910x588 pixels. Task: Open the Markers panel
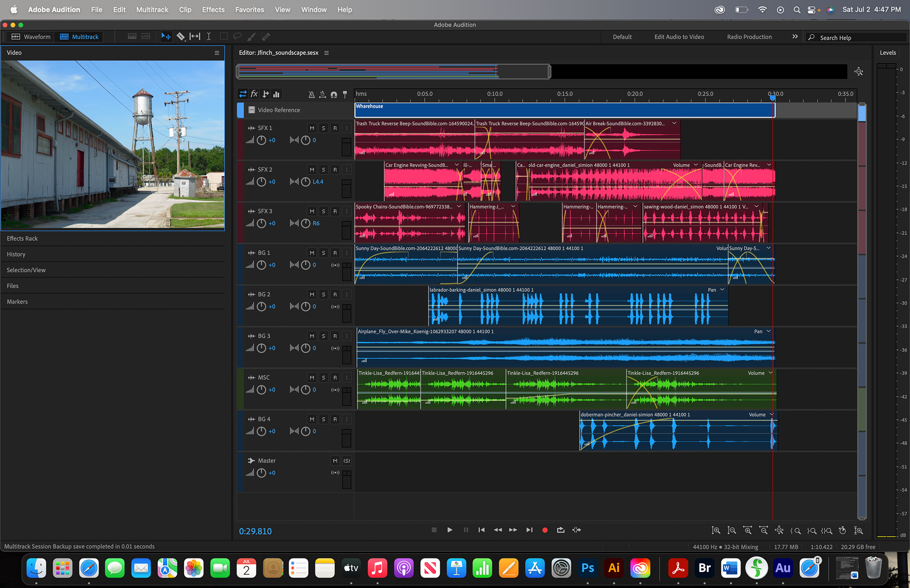click(18, 301)
